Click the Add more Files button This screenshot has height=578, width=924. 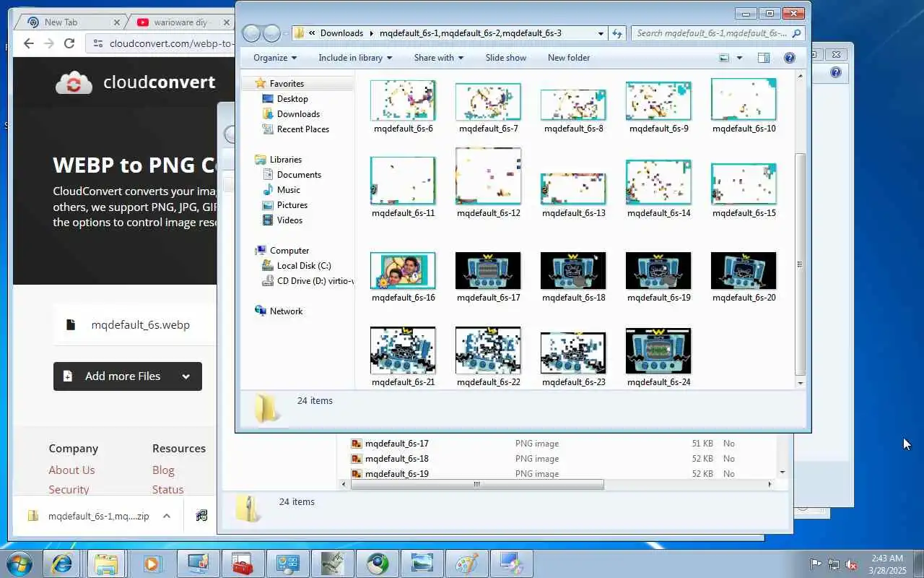click(128, 376)
